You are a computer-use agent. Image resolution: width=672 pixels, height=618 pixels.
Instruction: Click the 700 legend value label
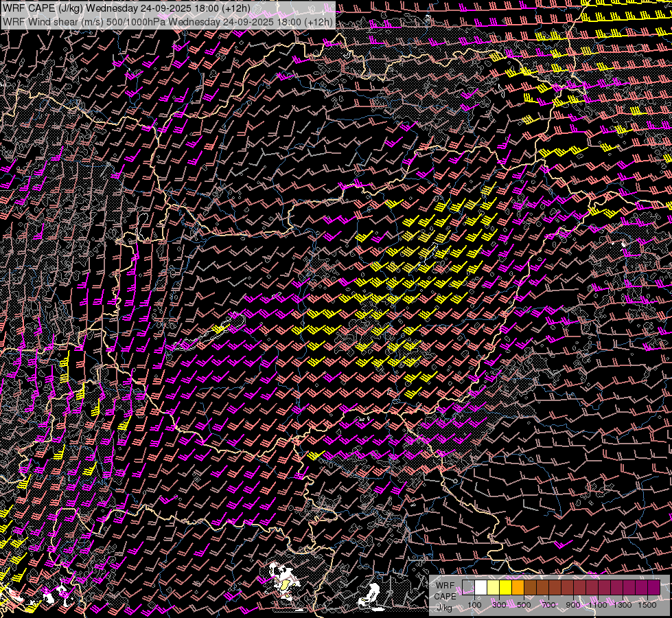pyautogui.click(x=548, y=604)
